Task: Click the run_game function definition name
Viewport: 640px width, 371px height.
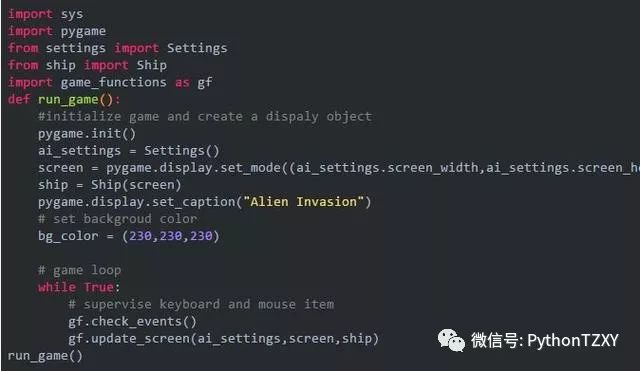Action: [x=68, y=100]
